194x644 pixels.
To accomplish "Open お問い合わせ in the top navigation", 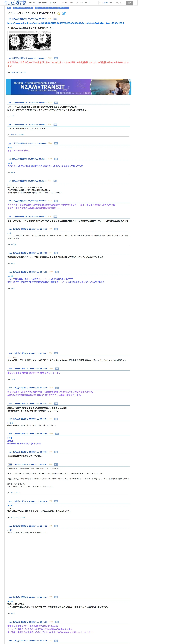I will pos(42,3).
